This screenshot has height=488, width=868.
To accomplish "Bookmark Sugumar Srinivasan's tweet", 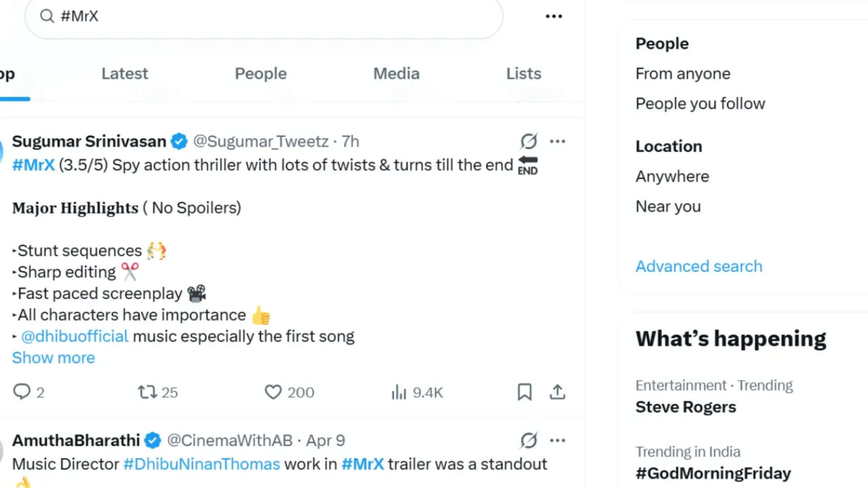I will (524, 392).
